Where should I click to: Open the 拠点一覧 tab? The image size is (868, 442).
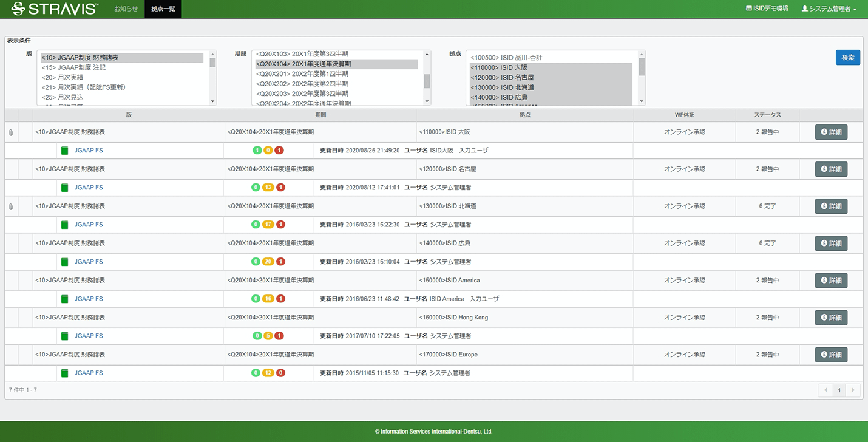(x=163, y=9)
